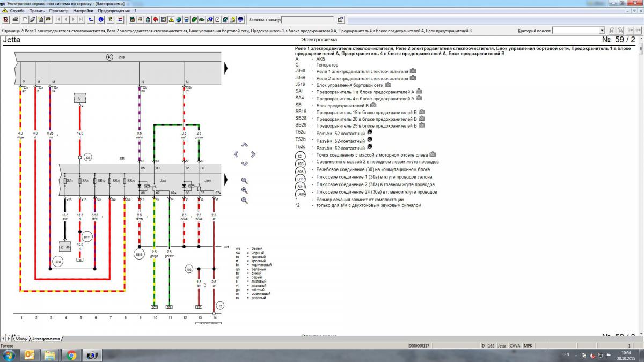Open connector view icon for T52c
The image size is (644, 362).
369,147
